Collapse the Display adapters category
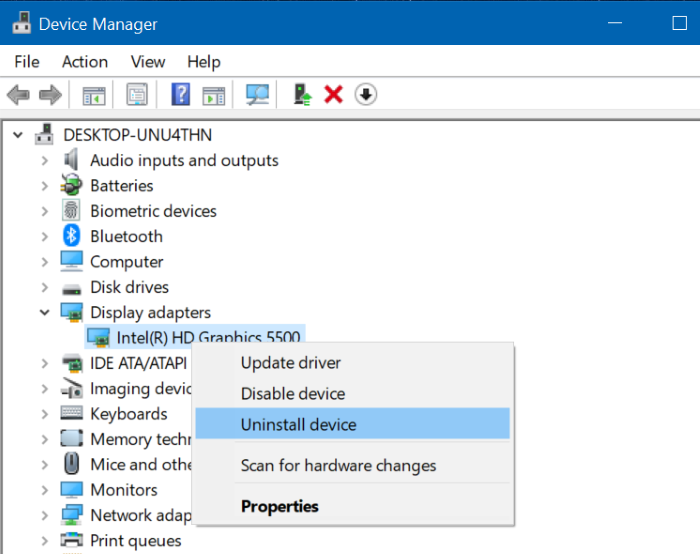 pos(44,312)
